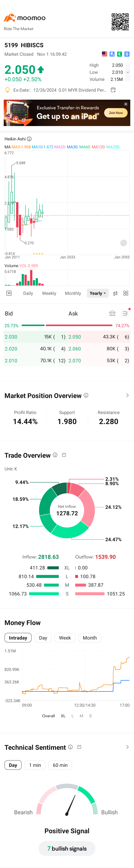This screenshot has height=868, width=134.
Task: Click the Heikin Ashi info icon
Action: click(x=29, y=139)
